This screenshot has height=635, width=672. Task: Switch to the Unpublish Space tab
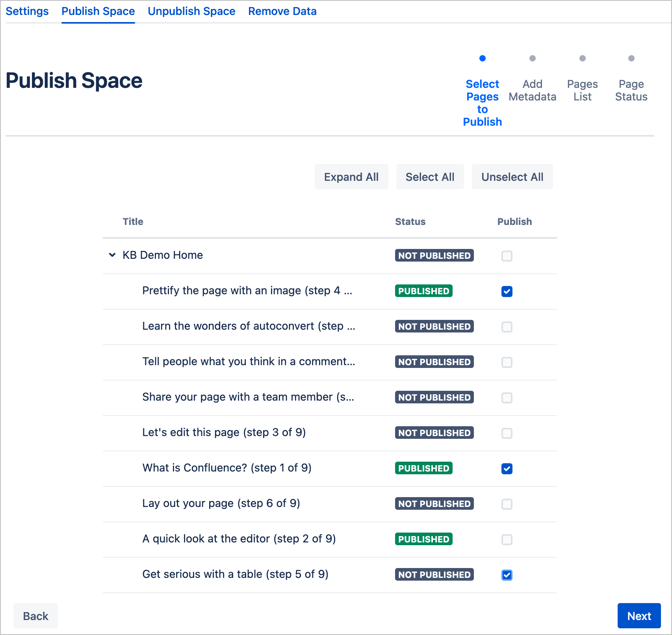(191, 11)
